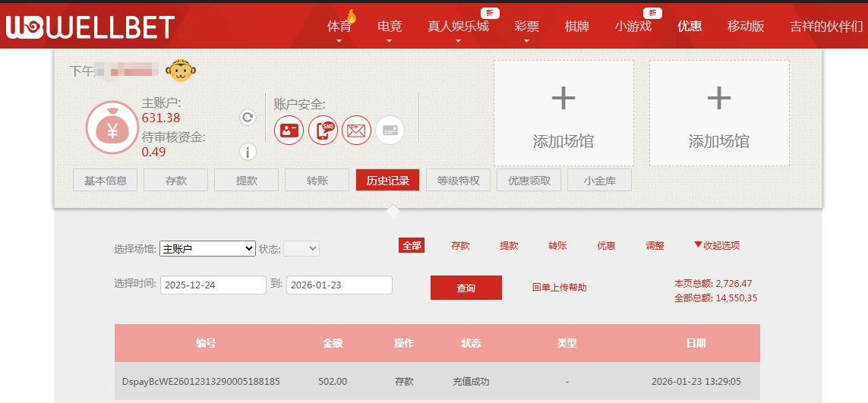
Task: Open the 体育 menu
Action: click(x=339, y=27)
